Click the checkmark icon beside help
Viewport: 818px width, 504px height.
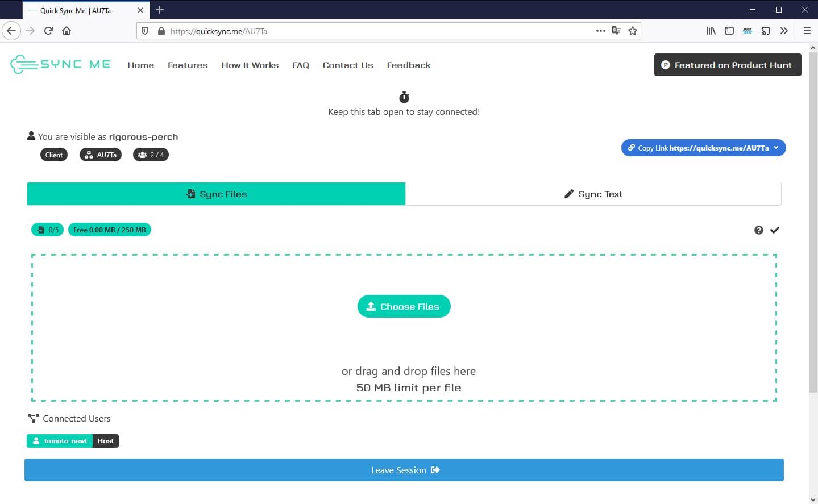click(775, 230)
